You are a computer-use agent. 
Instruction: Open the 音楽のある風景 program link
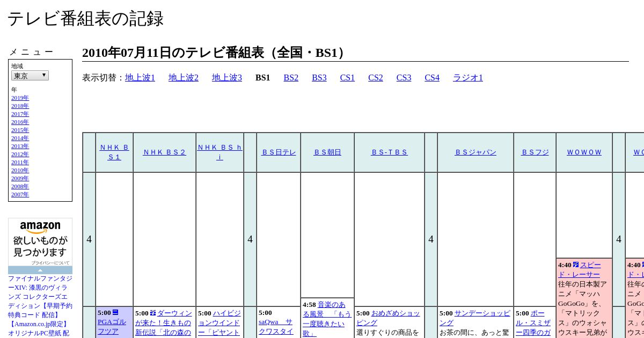pos(327,319)
